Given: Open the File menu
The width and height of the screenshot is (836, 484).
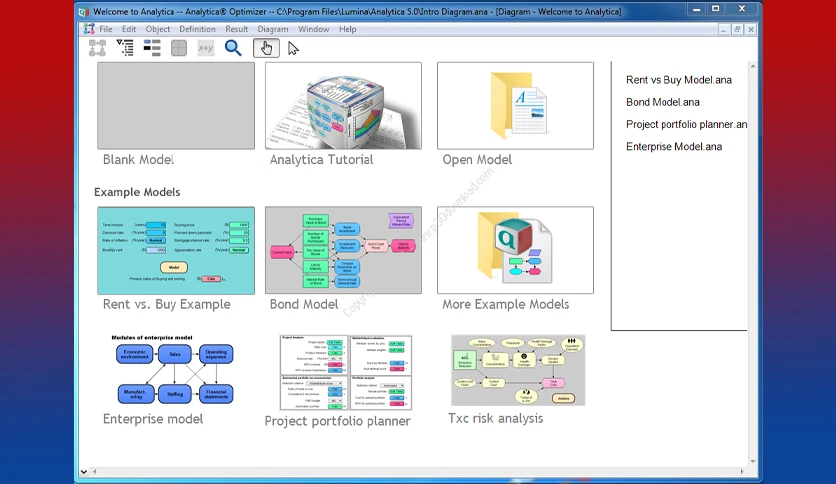Looking at the screenshot, I should (x=106, y=29).
